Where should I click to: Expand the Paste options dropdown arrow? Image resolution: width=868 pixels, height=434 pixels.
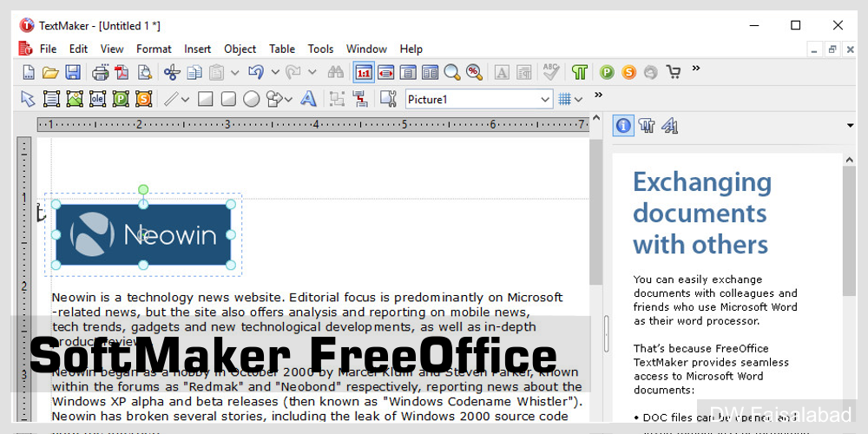[234, 72]
